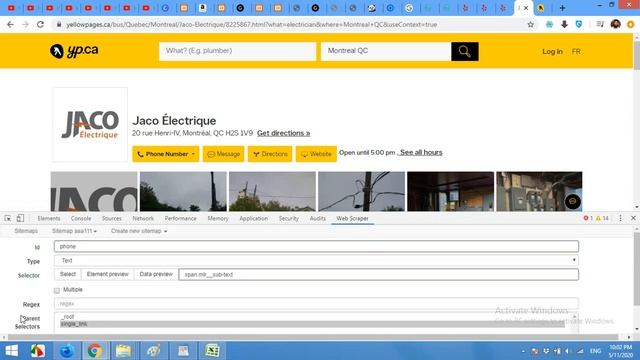Open Firefox from the taskbar

pyautogui.click(x=67, y=351)
